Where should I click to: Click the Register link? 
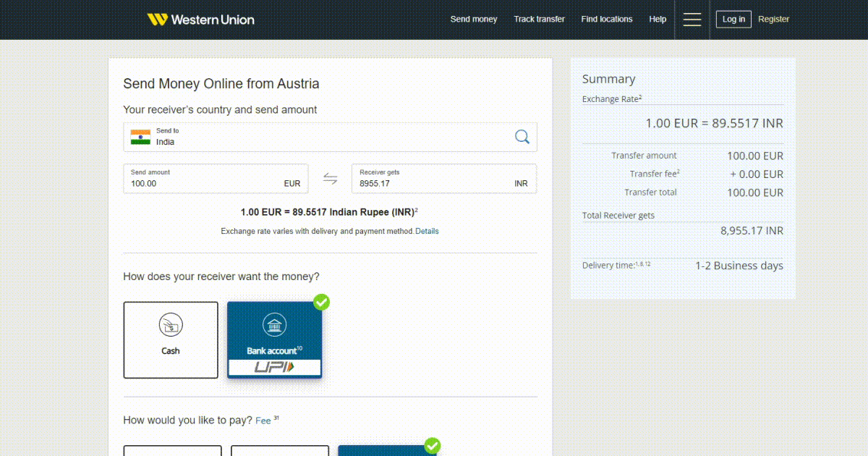[x=773, y=20]
